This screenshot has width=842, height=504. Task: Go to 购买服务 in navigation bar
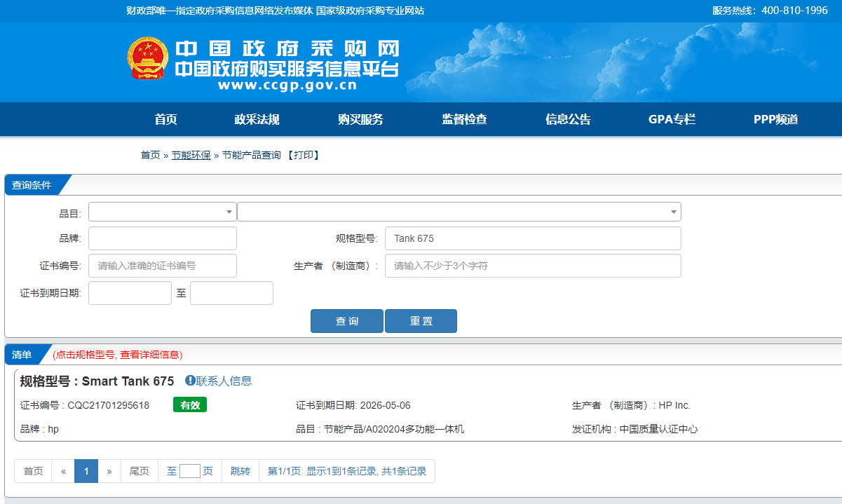pos(360,119)
